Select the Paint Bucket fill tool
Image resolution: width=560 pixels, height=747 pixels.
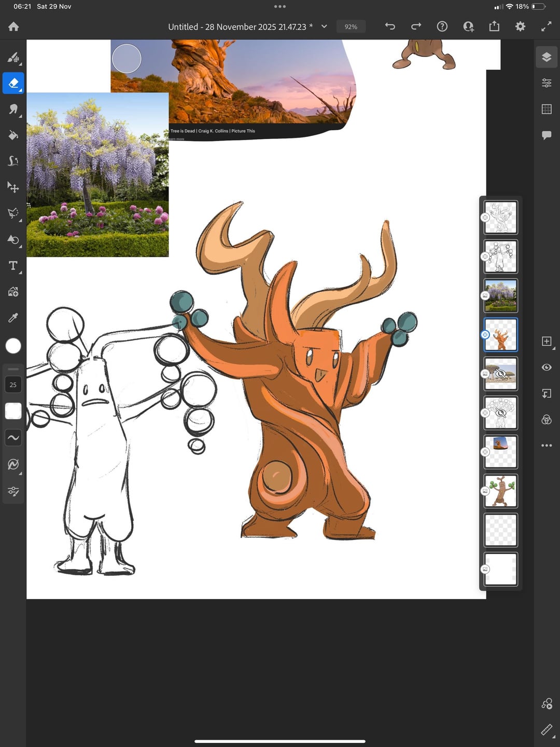pyautogui.click(x=13, y=135)
